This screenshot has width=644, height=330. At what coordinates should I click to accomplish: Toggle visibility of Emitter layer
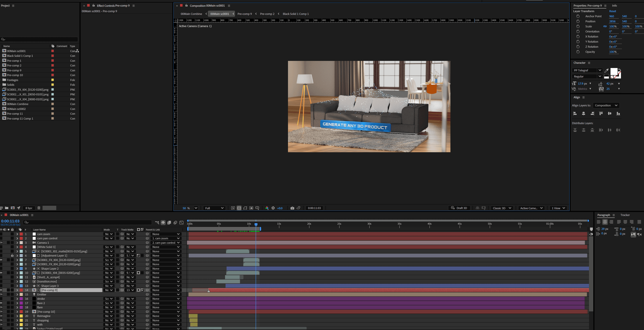pos(1,294)
